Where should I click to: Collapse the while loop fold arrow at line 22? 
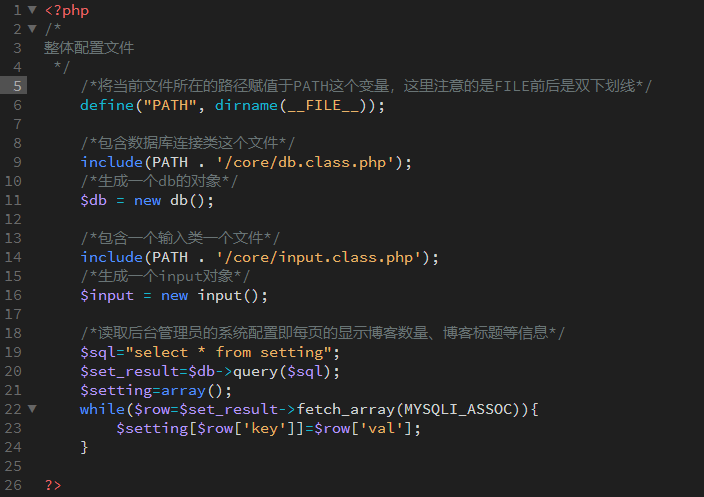click(x=32, y=409)
